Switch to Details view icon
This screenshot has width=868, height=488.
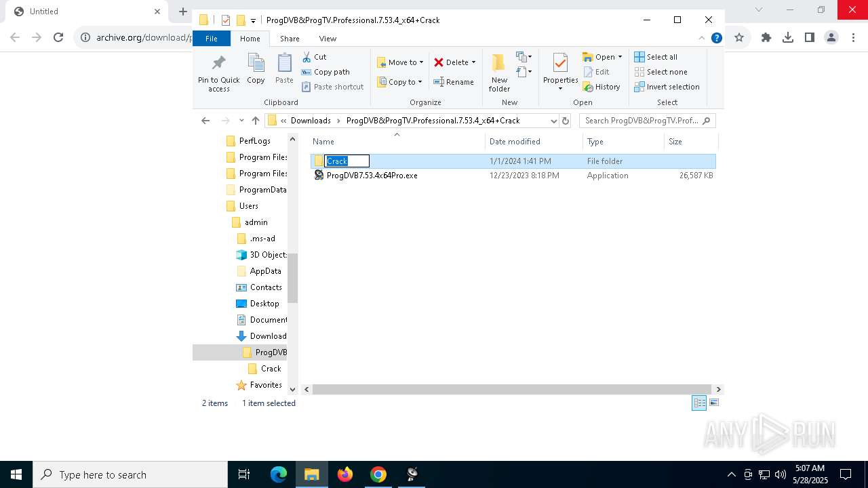click(x=699, y=403)
